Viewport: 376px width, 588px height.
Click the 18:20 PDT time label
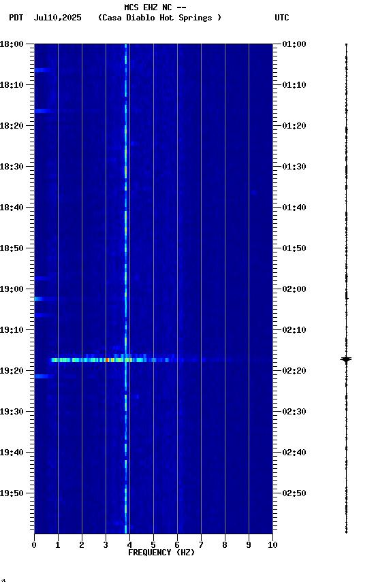click(12, 126)
